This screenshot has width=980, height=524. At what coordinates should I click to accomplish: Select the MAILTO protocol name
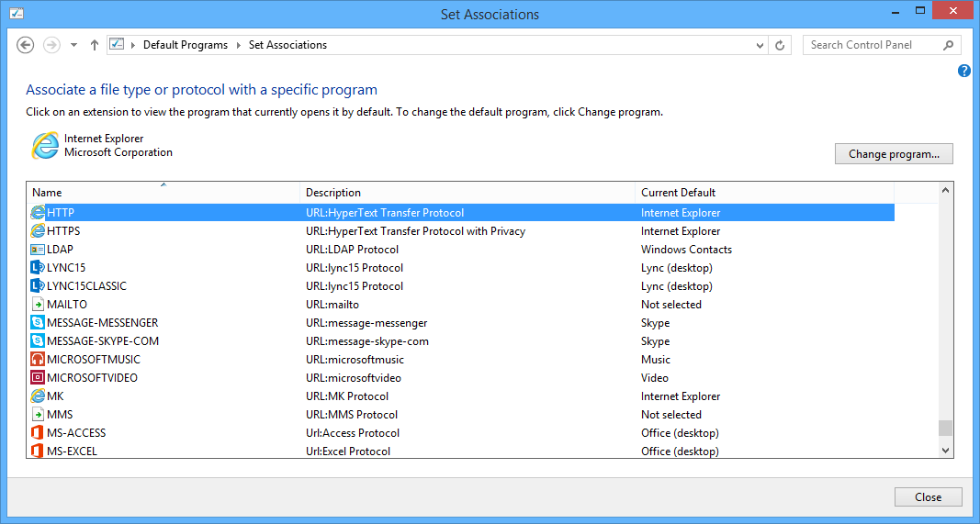pos(67,304)
